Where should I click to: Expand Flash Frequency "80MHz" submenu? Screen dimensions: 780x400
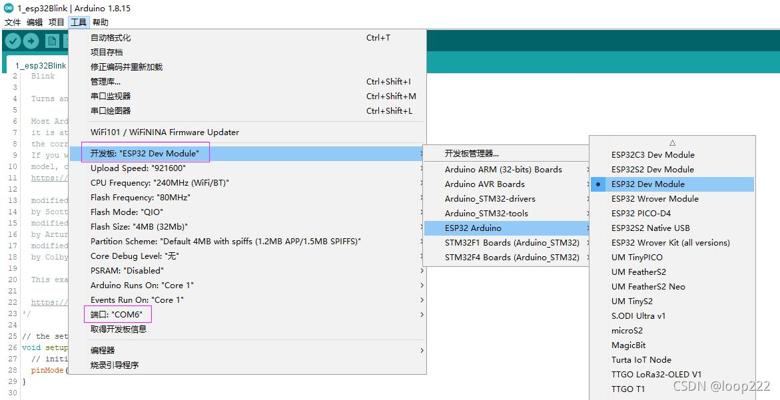click(247, 198)
